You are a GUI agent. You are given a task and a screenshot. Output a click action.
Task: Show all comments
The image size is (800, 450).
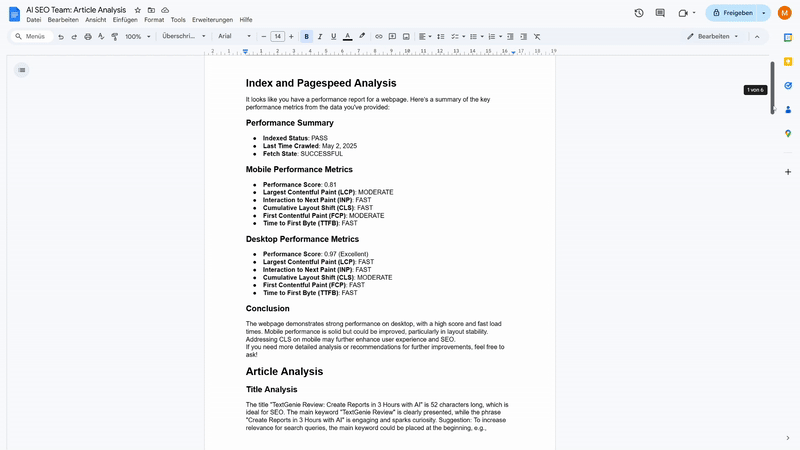pyautogui.click(x=660, y=13)
